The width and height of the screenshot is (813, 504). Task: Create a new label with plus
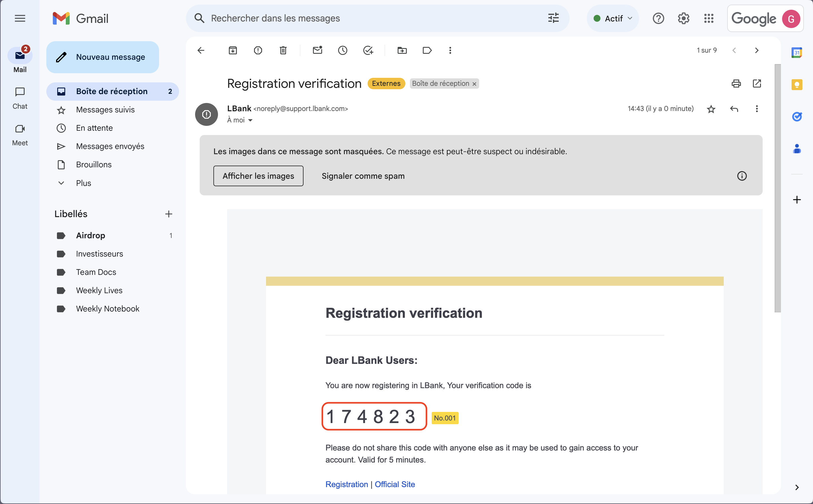(169, 214)
